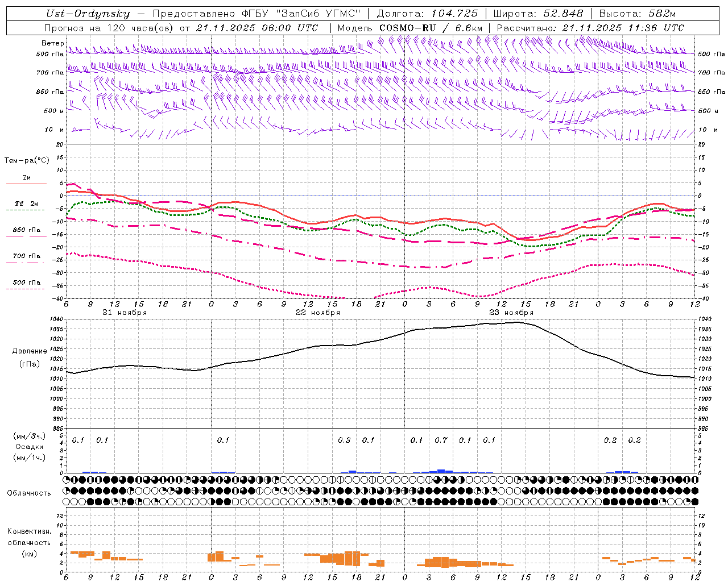This screenshot has width=728, height=582.
Task: Click the "Облачность" cloud cover label
Action: (29, 493)
